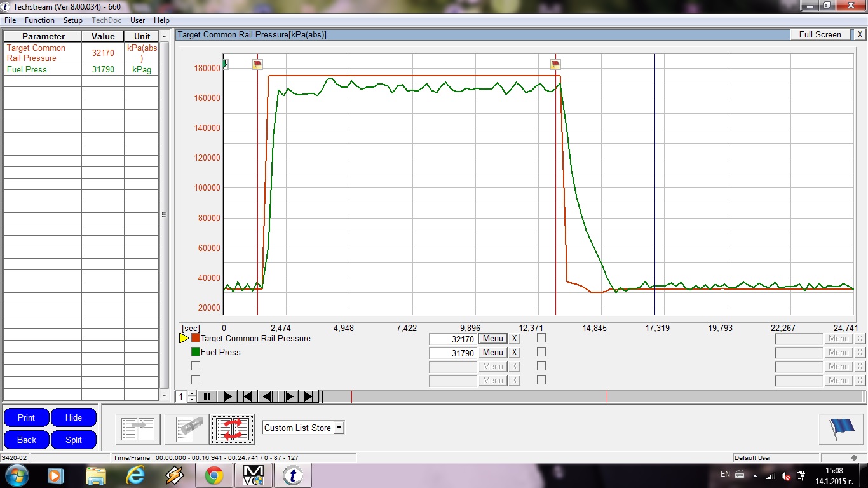
Task: Skip to last frame of recording
Action: click(309, 396)
